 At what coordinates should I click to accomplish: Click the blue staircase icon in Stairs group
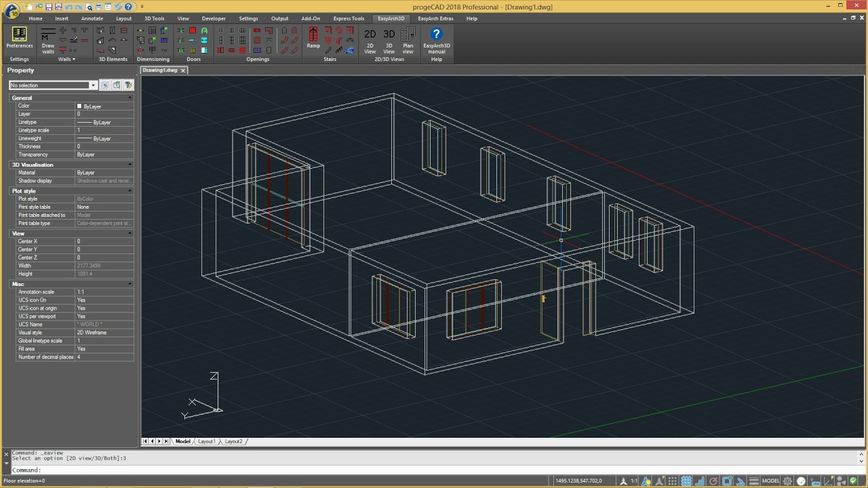[350, 50]
